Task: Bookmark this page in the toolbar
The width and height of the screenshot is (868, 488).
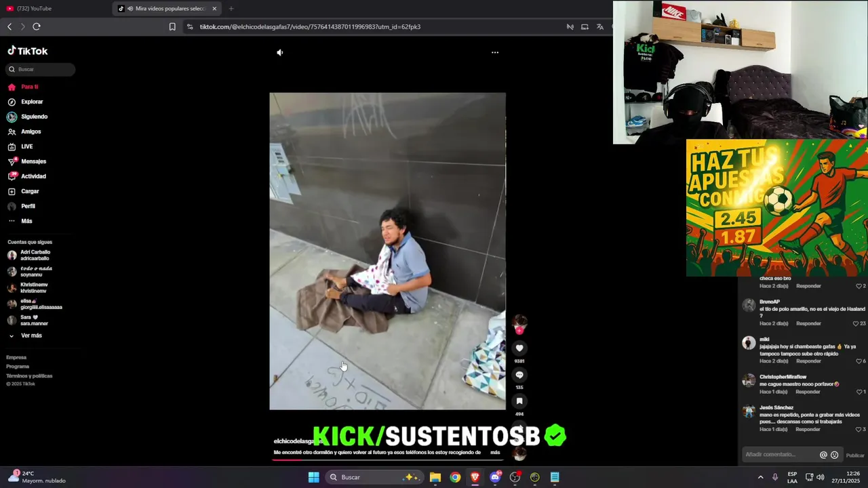Action: coord(172,26)
